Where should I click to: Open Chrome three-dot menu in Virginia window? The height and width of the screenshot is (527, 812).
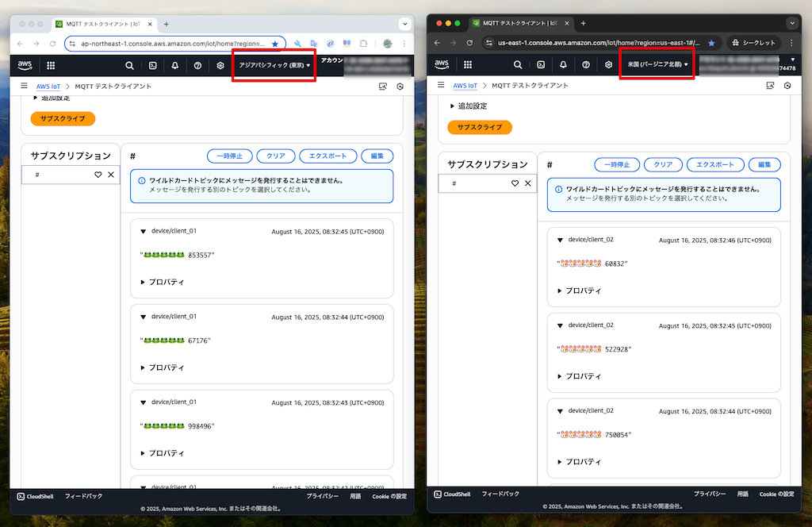(x=791, y=43)
